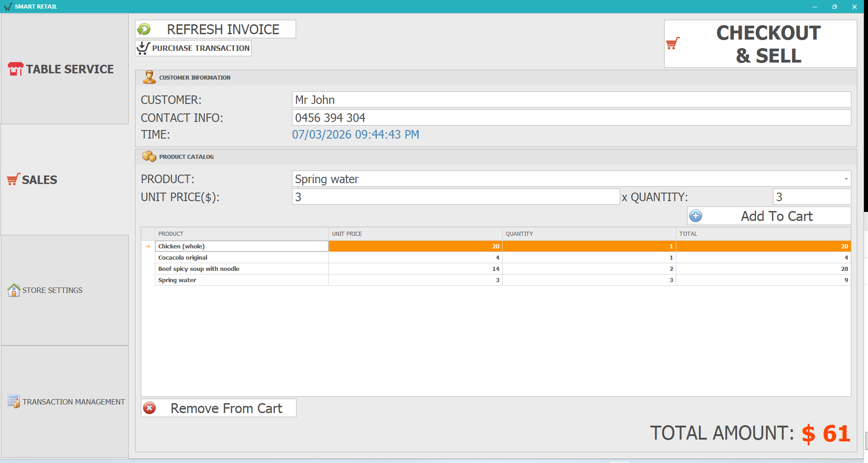Image resolution: width=868 pixels, height=463 pixels.
Task: Click the storefront icon beside Table Service
Action: [15, 68]
